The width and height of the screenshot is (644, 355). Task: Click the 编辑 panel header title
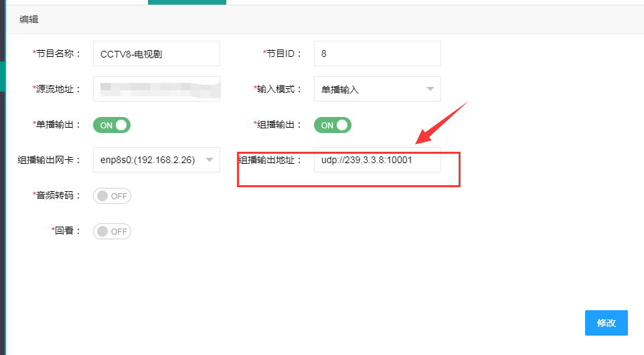pyautogui.click(x=29, y=19)
